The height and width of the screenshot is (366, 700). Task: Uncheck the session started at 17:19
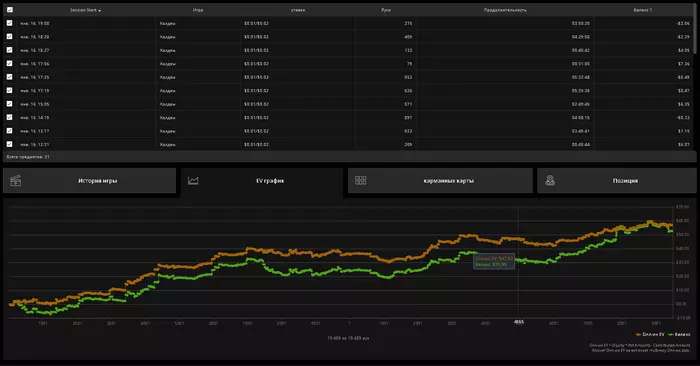pyautogui.click(x=9, y=90)
